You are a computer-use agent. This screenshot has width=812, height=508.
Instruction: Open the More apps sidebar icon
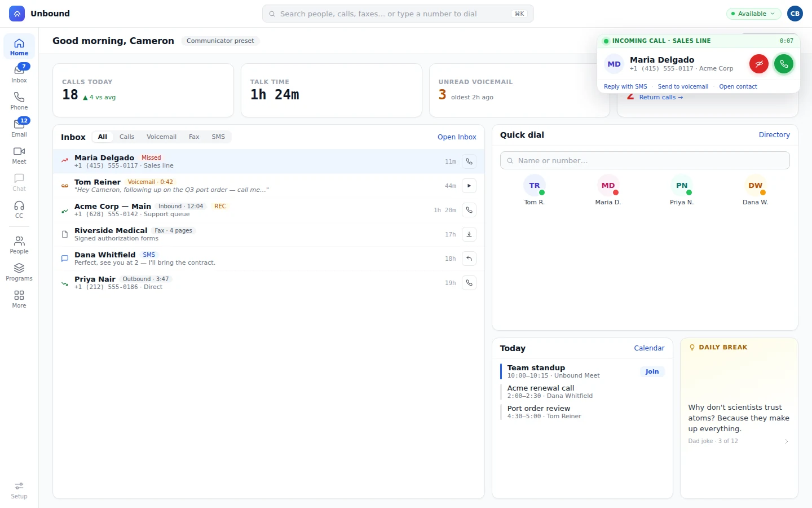pyautogui.click(x=19, y=299)
